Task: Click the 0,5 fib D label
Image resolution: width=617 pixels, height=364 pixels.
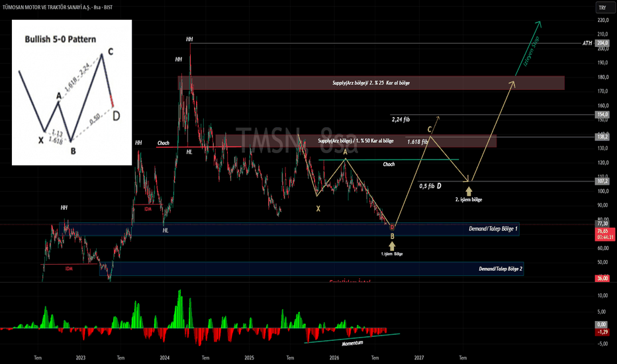Action: pyautogui.click(x=430, y=186)
